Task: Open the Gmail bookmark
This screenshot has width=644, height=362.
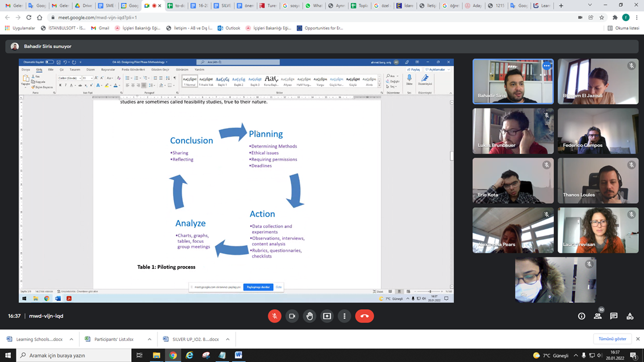Action: [x=100, y=28]
